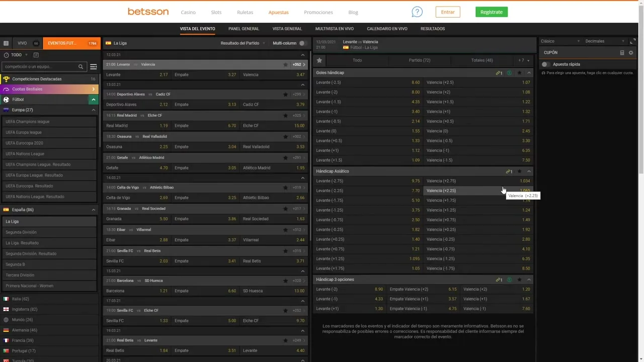
Task: Favorite the Deportivo Alaves vs Cadiz star
Action: point(286,94)
